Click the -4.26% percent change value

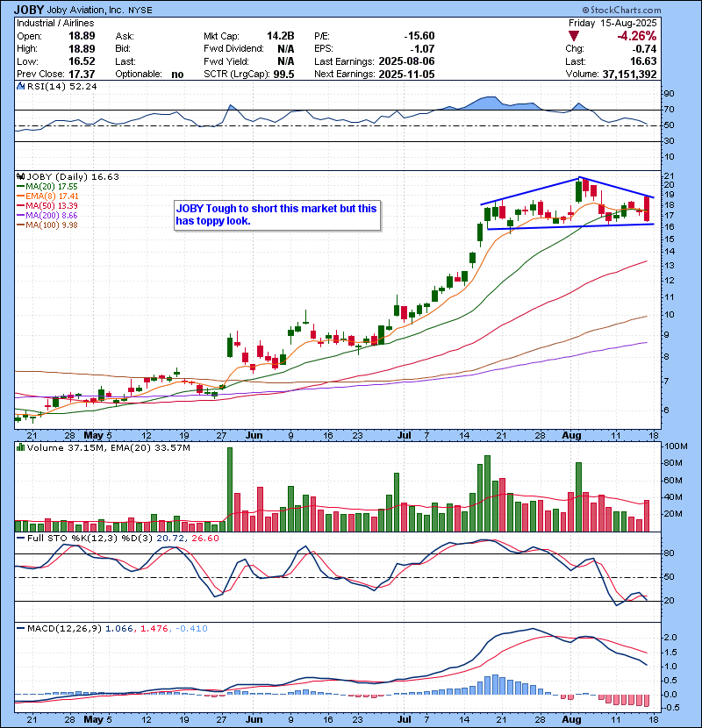coord(636,36)
